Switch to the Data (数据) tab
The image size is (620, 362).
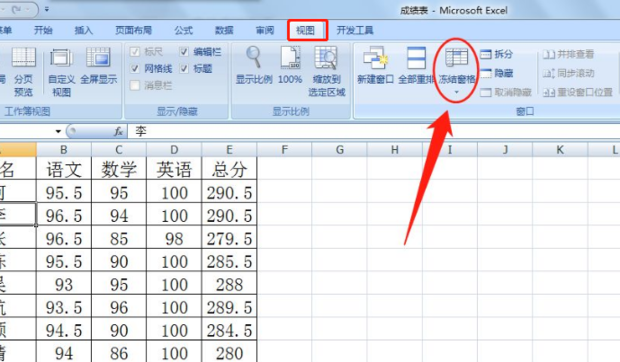click(x=224, y=30)
